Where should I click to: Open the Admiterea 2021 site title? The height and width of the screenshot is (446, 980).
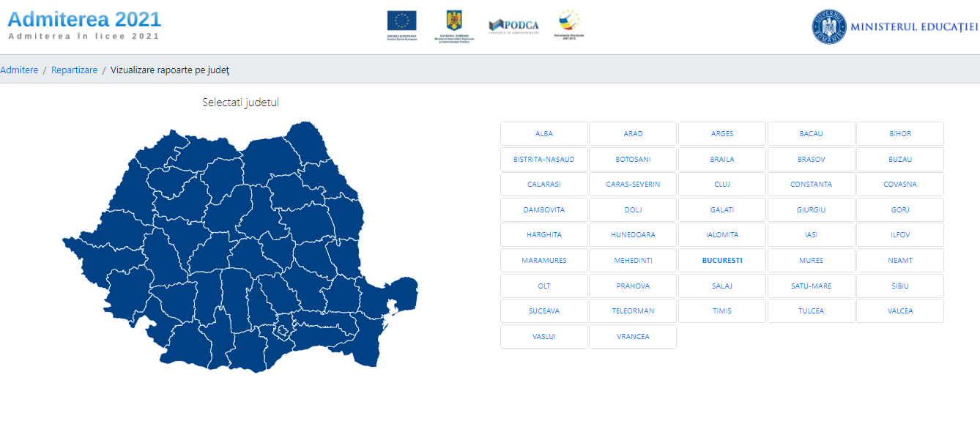(x=84, y=20)
